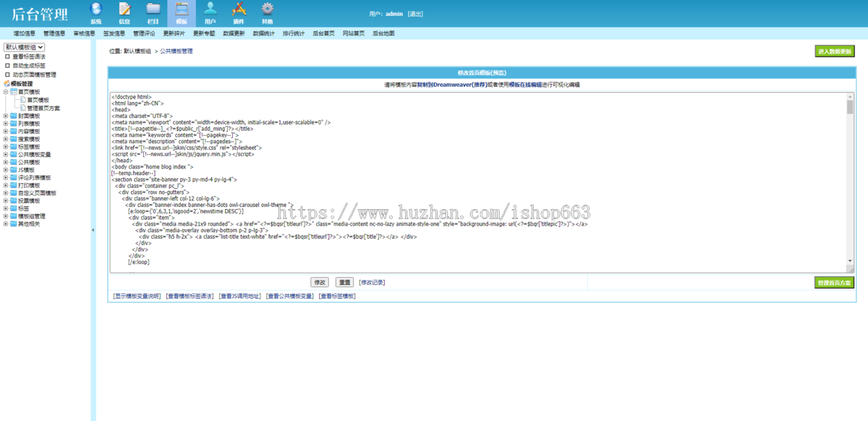Open the 其他 (Other) gear icon
Screen dimensions: 868x421
point(267,10)
